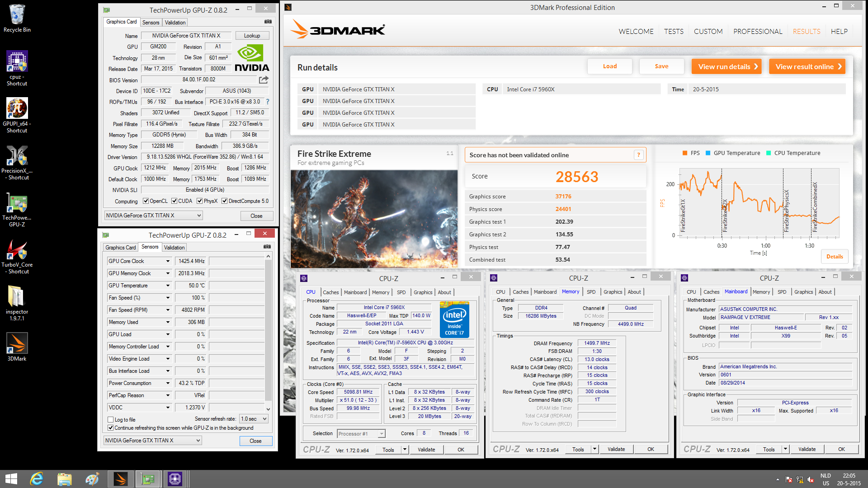Click the volume icon in system tray

(811, 479)
